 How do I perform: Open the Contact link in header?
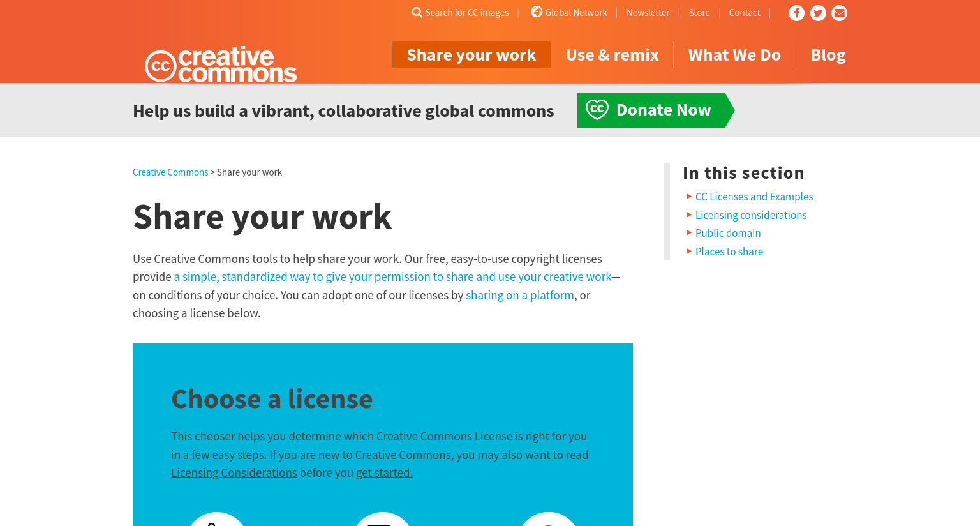(x=745, y=13)
